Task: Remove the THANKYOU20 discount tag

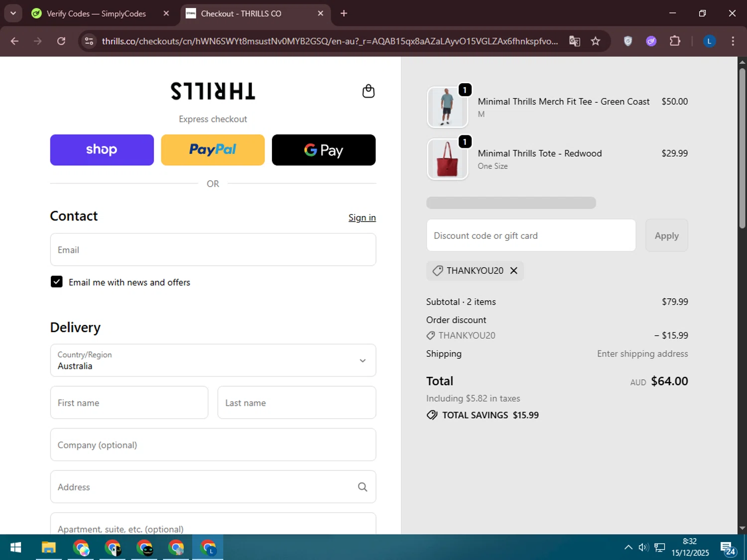Action: point(514,271)
